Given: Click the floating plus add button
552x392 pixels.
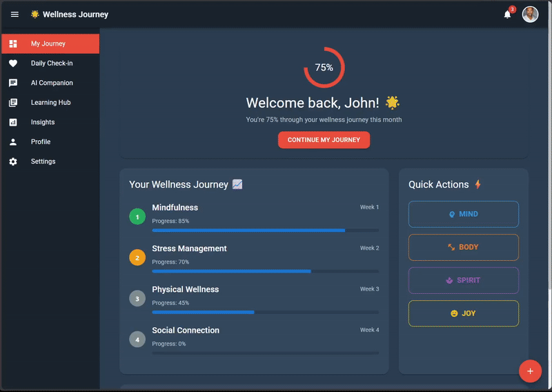Looking at the screenshot, I should pyautogui.click(x=530, y=371).
